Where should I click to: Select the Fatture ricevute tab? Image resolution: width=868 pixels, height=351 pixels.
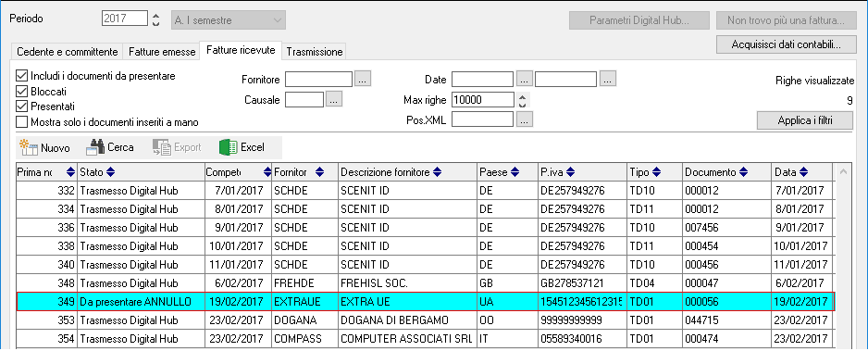[x=241, y=50]
